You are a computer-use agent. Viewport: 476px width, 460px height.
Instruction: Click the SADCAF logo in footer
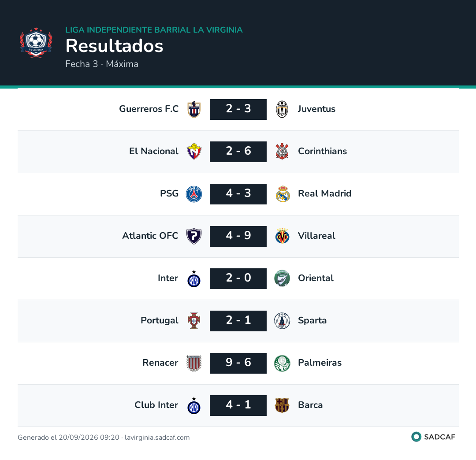pos(433,437)
